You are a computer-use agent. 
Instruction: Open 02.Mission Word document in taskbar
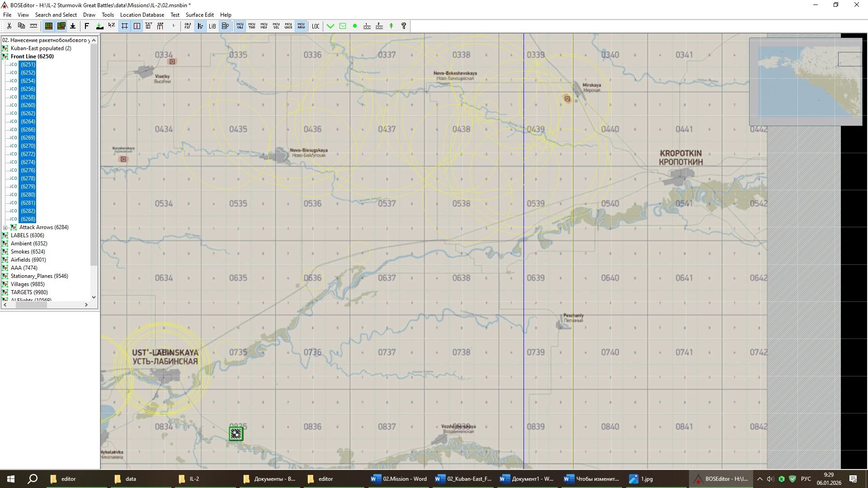point(398,479)
